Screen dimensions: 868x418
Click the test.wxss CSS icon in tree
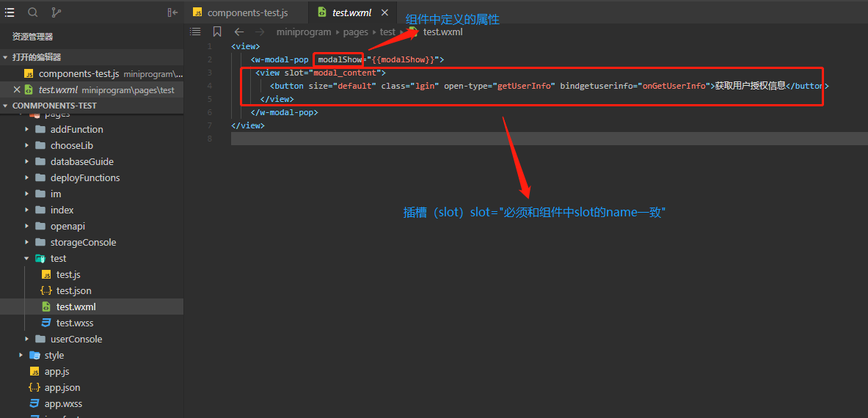point(46,323)
